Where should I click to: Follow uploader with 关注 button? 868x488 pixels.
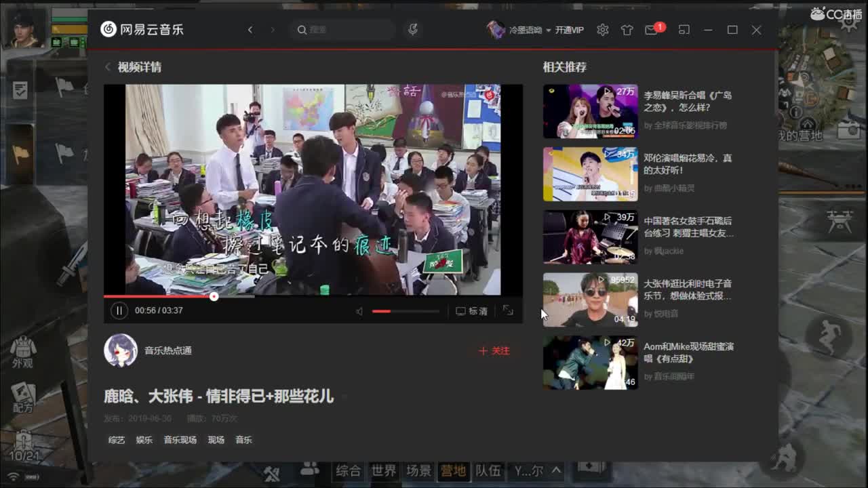(x=494, y=350)
